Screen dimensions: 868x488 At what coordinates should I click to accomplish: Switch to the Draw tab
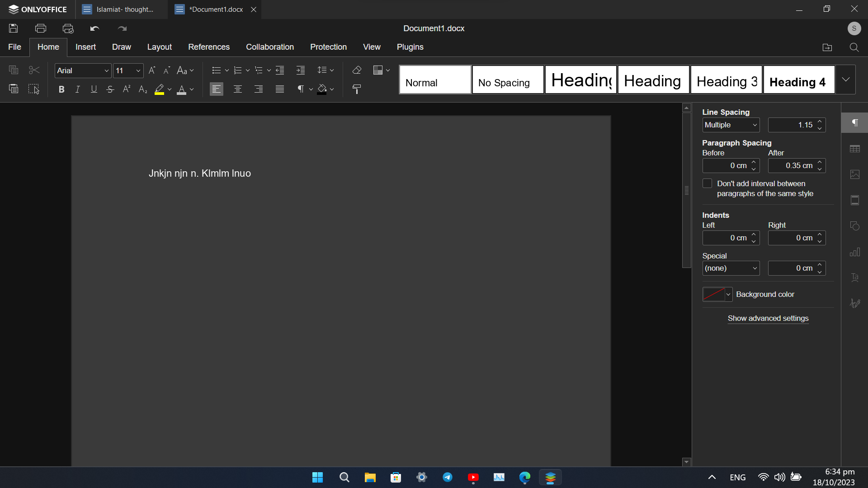coord(122,47)
